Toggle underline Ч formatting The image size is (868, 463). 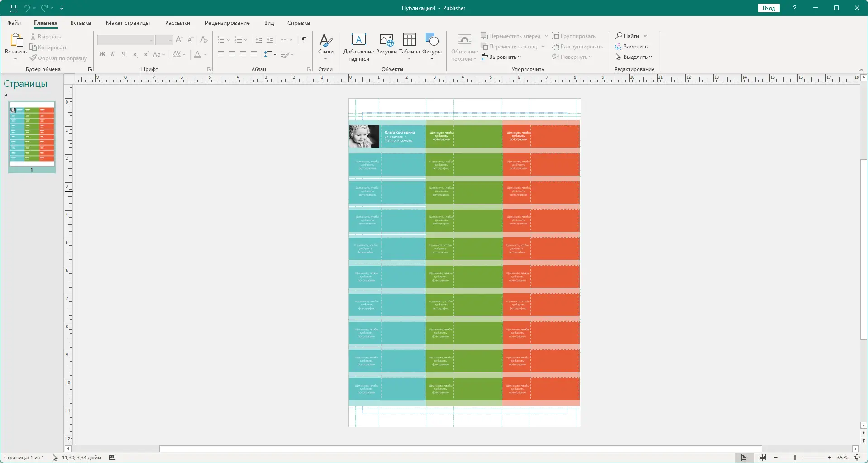pyautogui.click(x=124, y=54)
